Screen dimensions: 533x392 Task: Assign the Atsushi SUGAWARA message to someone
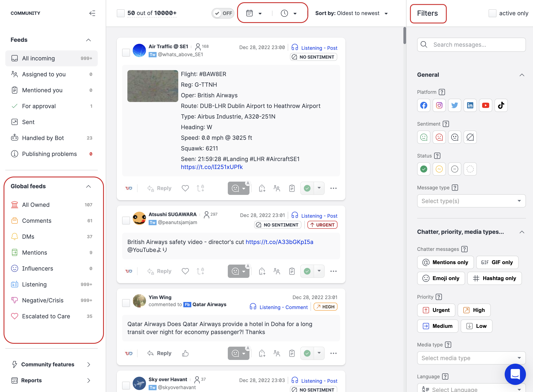tap(277, 271)
